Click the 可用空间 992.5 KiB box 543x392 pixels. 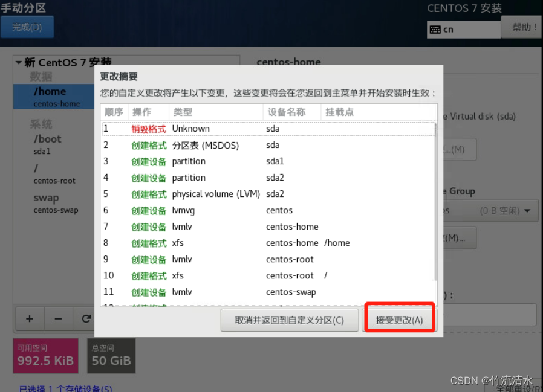point(46,356)
